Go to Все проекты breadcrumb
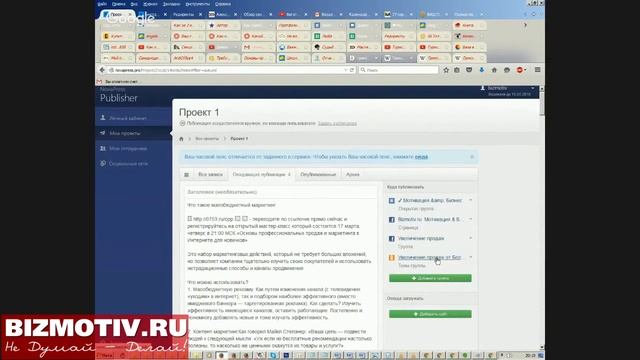640x360 pixels. click(207, 139)
